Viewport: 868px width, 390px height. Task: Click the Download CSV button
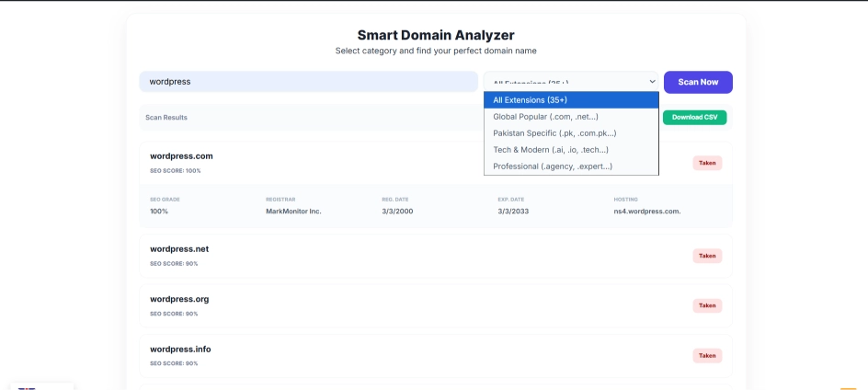pos(695,118)
